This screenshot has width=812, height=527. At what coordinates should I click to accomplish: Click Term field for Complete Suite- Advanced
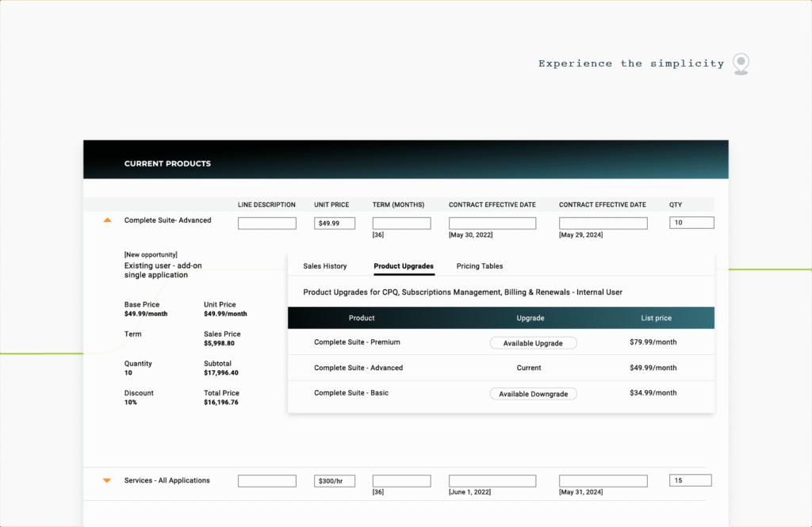click(x=401, y=223)
